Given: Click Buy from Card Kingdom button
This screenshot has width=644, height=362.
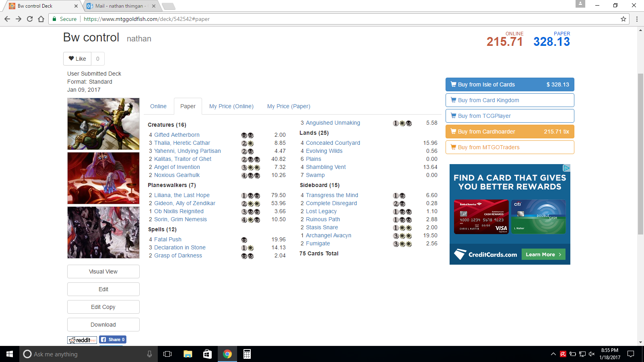Looking at the screenshot, I should click(510, 100).
